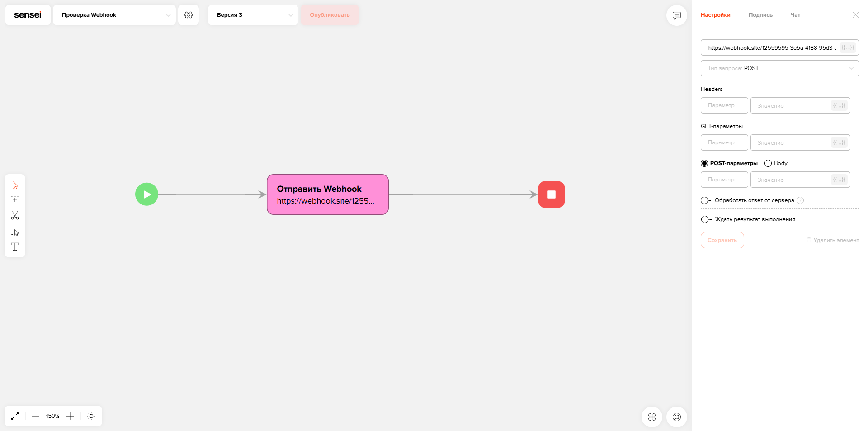Image resolution: width=868 pixels, height=431 pixels.
Task: Switch to the Настройки tab
Action: point(716,15)
